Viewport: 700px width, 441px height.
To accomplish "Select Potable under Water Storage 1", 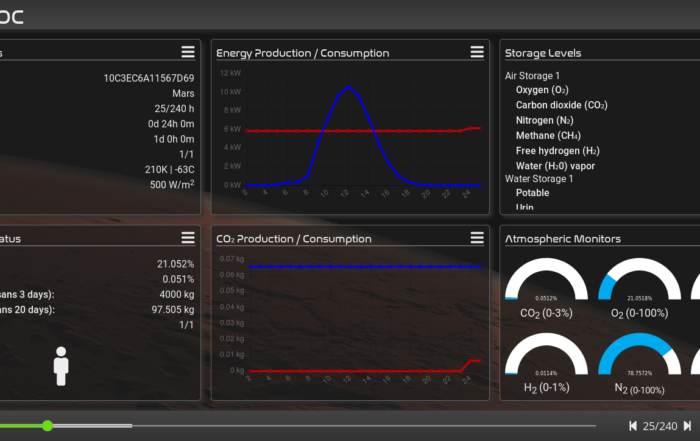I will pyautogui.click(x=533, y=192).
